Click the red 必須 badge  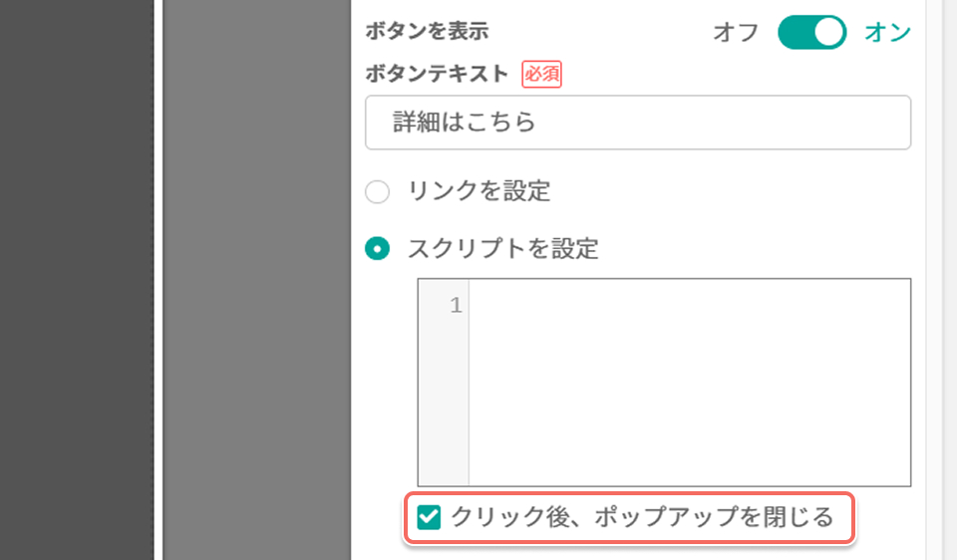coord(541,75)
